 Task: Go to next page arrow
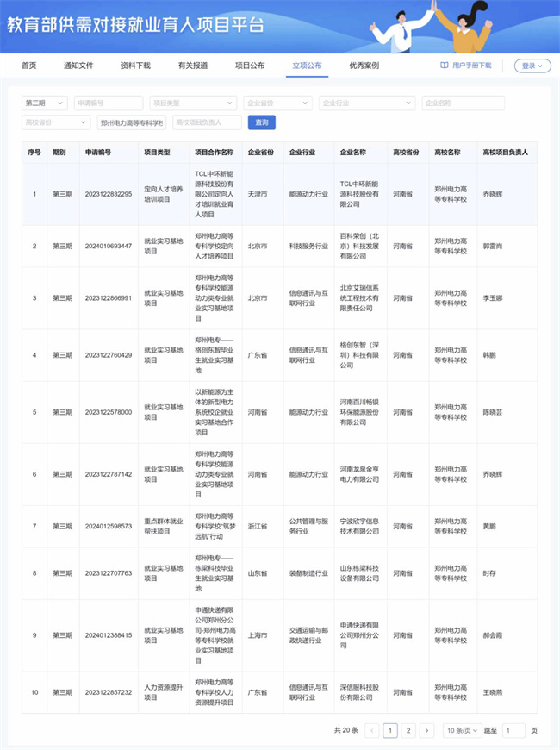(x=426, y=730)
